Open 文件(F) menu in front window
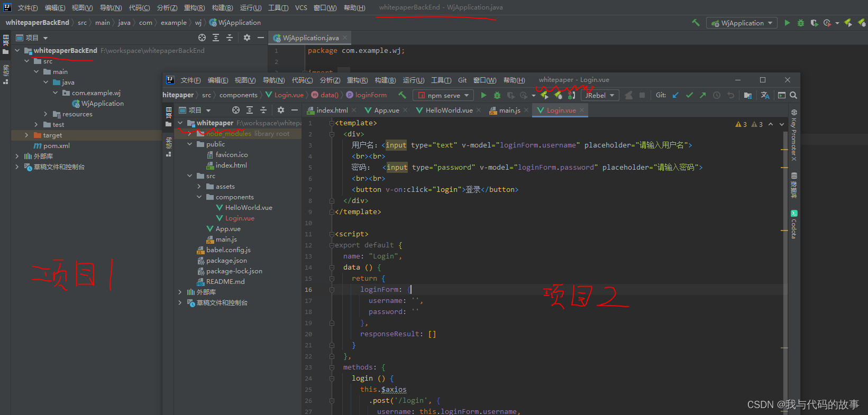 [x=190, y=80]
